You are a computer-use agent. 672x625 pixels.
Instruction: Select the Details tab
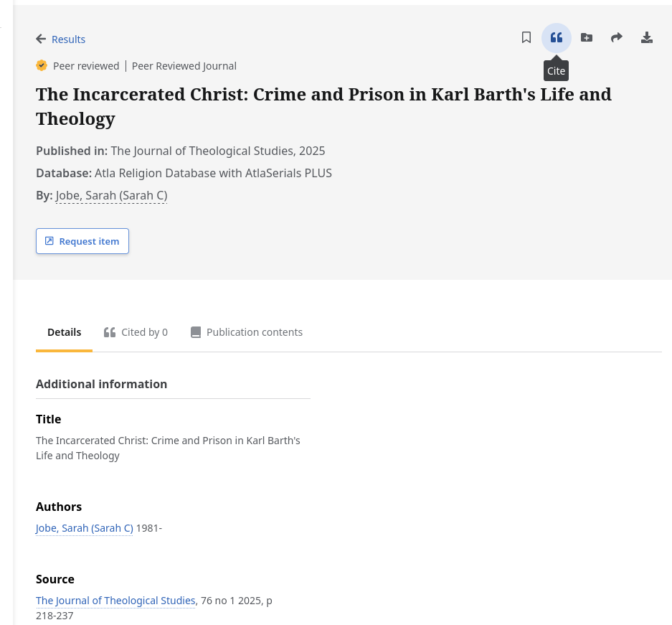64,332
